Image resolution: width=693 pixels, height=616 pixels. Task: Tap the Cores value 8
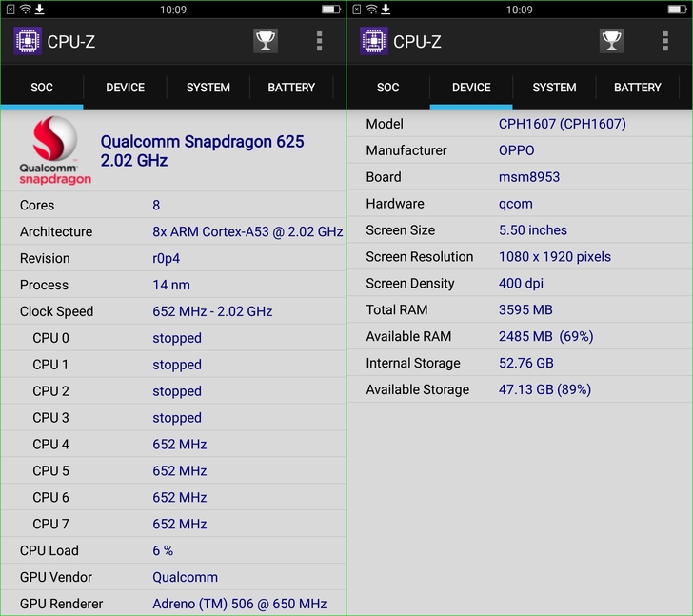[x=156, y=205]
